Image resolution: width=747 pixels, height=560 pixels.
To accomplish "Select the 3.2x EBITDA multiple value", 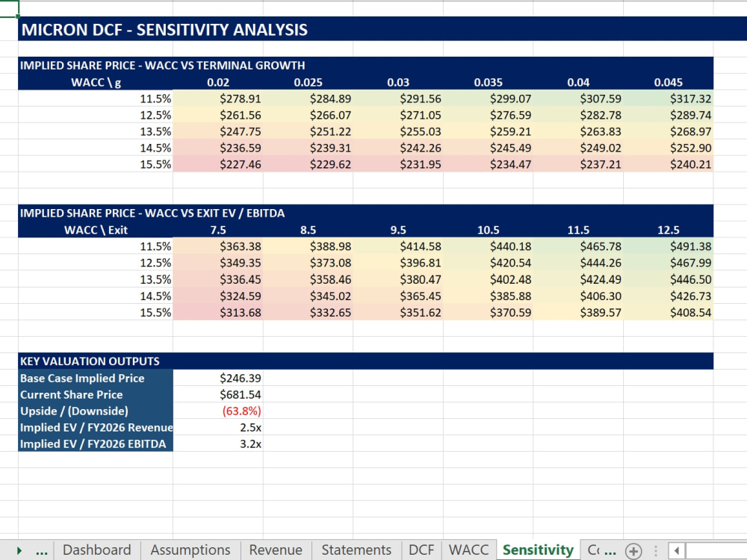I will [217, 444].
